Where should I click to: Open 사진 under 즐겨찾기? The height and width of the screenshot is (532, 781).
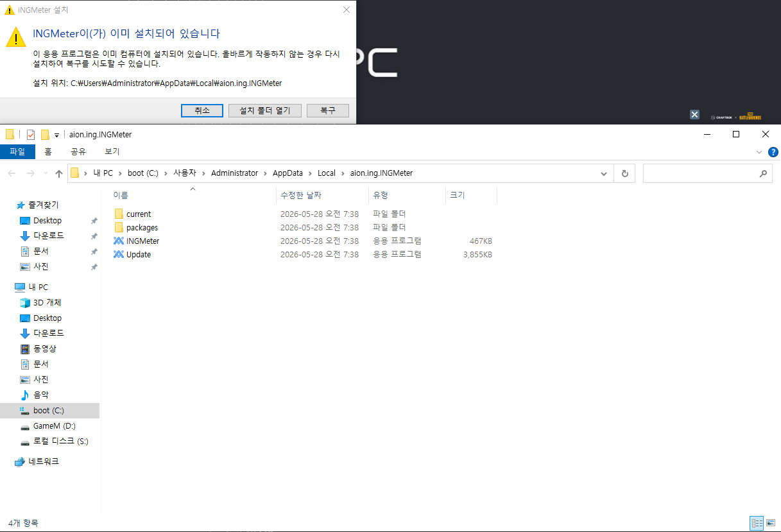[x=41, y=266]
